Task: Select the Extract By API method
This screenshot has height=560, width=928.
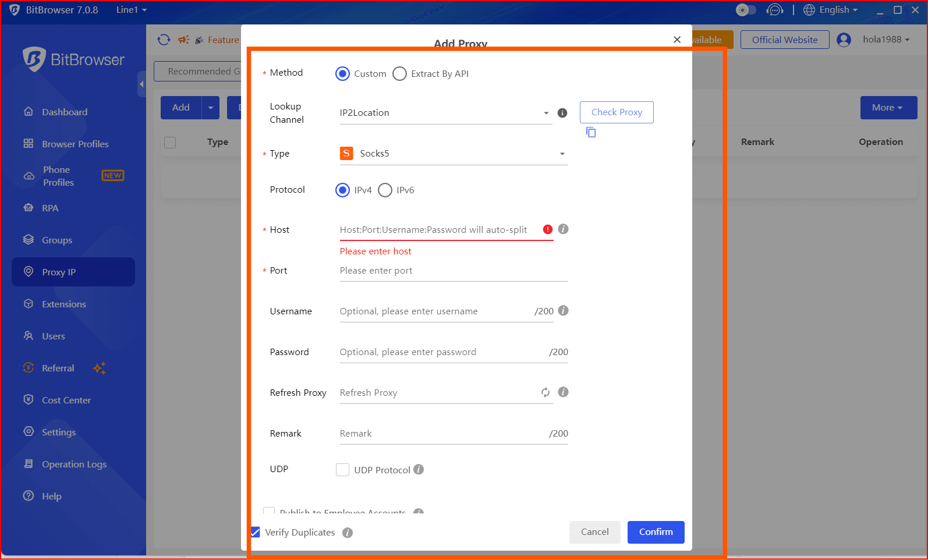Action: [x=400, y=74]
